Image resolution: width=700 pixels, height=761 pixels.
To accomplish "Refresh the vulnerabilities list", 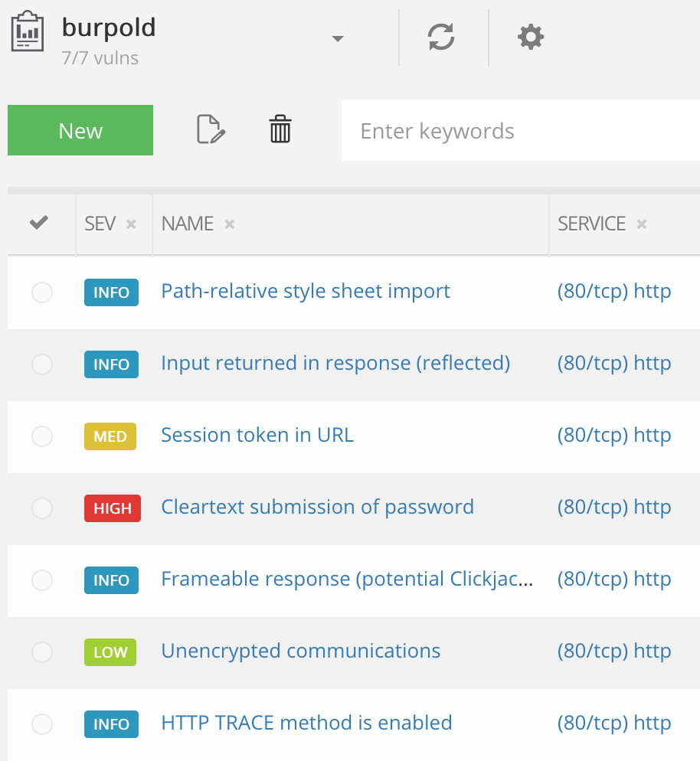I will pos(441,38).
